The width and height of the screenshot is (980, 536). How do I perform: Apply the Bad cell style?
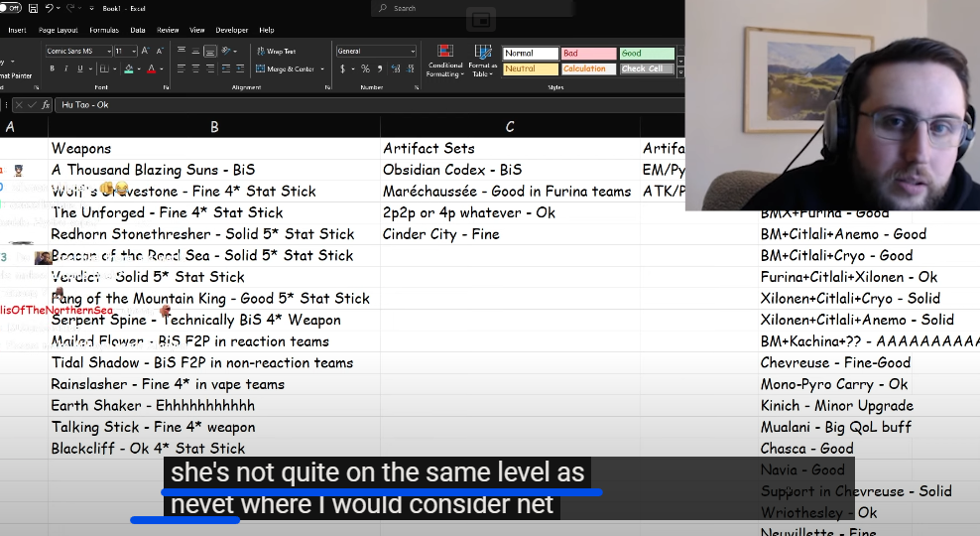pyautogui.click(x=588, y=54)
